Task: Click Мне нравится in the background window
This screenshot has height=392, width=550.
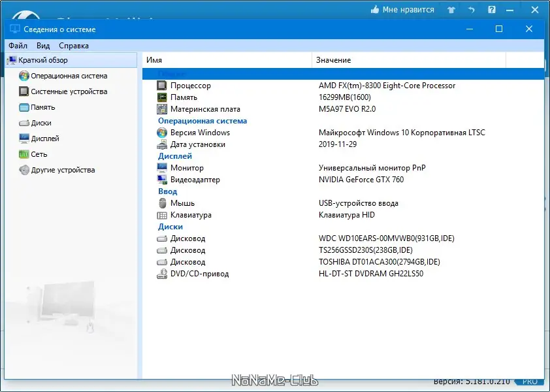Action: tap(402, 10)
